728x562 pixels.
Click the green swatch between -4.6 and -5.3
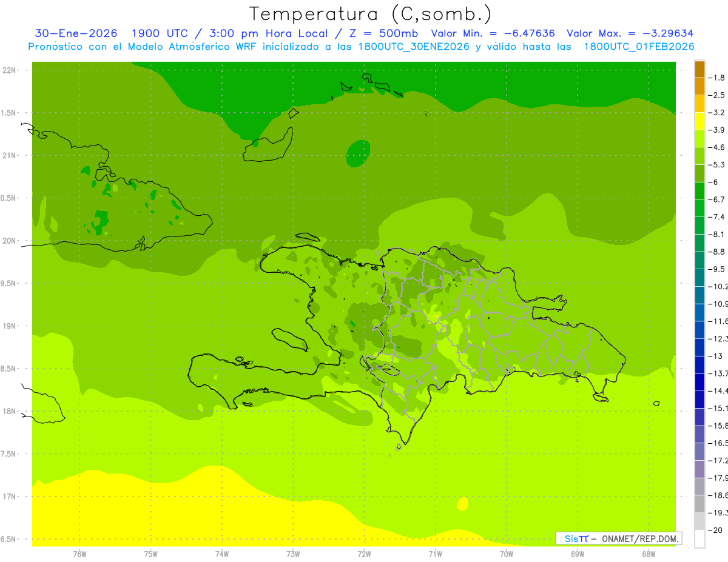(699, 156)
